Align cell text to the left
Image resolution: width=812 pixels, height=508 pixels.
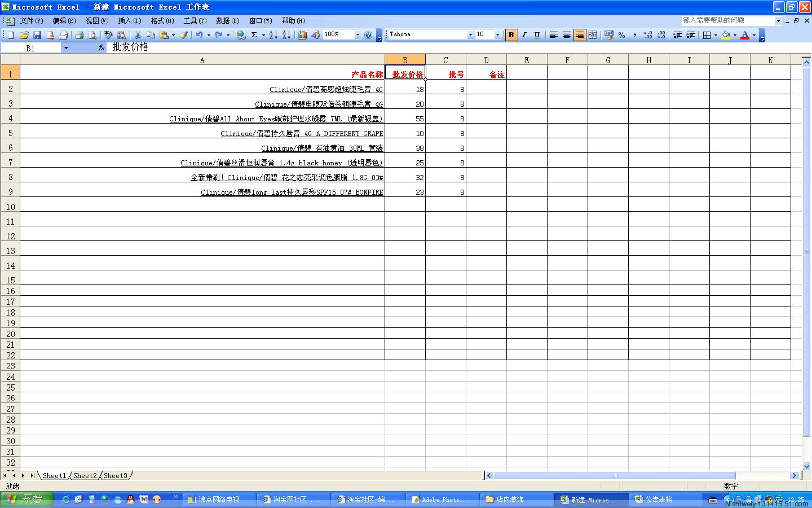[x=553, y=35]
